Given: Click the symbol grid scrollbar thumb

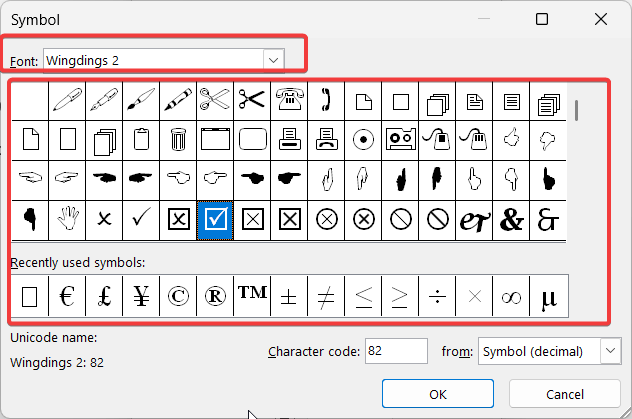Looking at the screenshot, I should point(576,110).
